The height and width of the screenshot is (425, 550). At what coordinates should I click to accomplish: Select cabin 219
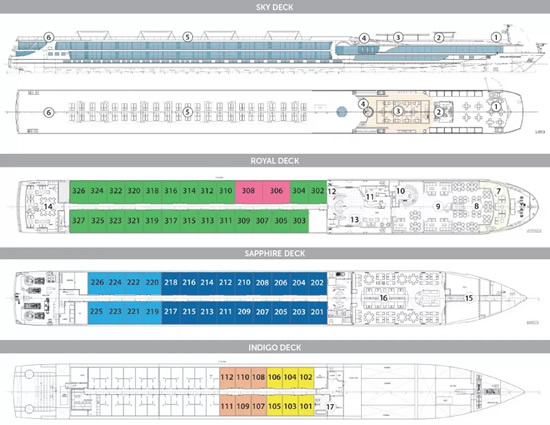tap(152, 312)
